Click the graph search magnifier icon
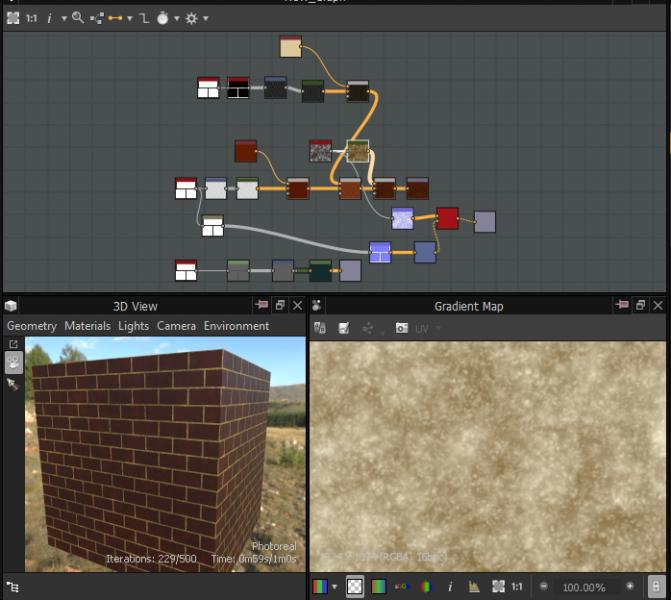Viewport: 671px width, 600px height. pyautogui.click(x=78, y=18)
